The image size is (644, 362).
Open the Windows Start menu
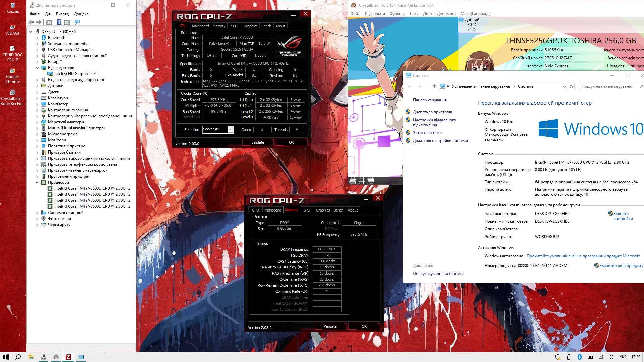click(x=6, y=357)
